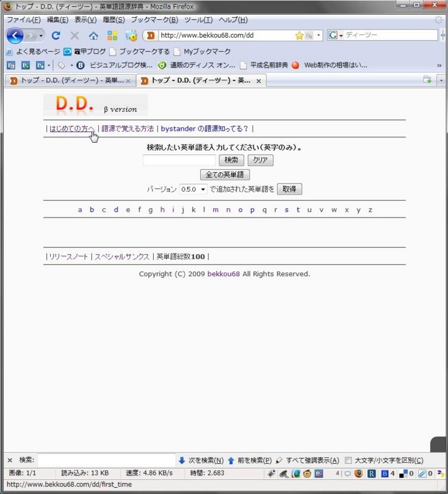Open the 履歴(S) menu
The image size is (448, 494).
click(x=114, y=20)
